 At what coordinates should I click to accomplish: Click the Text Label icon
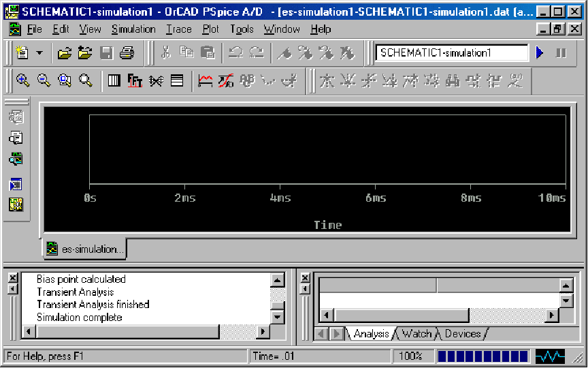[x=247, y=80]
